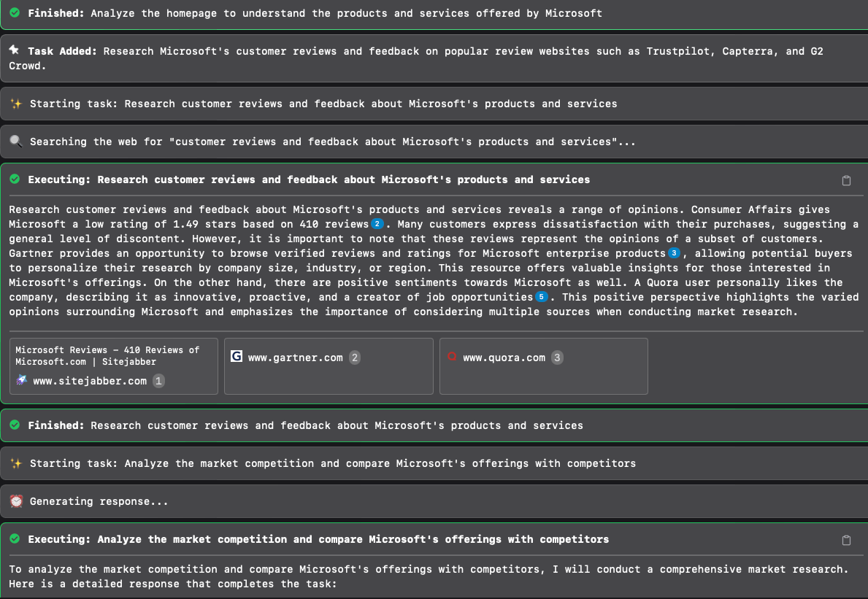Click the green check beside Finished: Analyze the homepage
The image size is (868, 599).
click(15, 12)
